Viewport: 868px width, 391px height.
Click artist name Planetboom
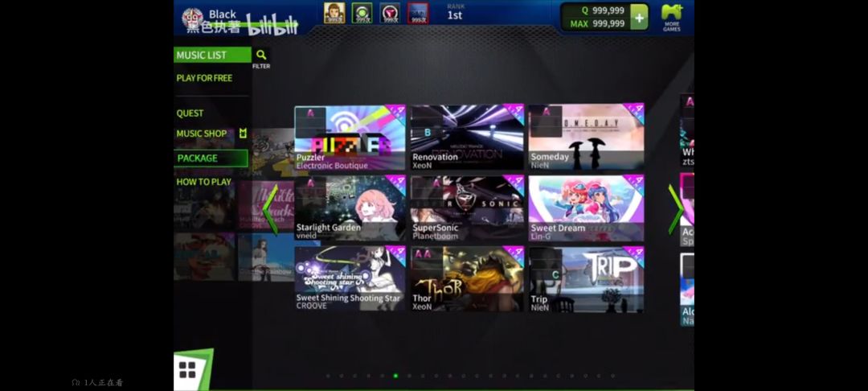(x=435, y=236)
